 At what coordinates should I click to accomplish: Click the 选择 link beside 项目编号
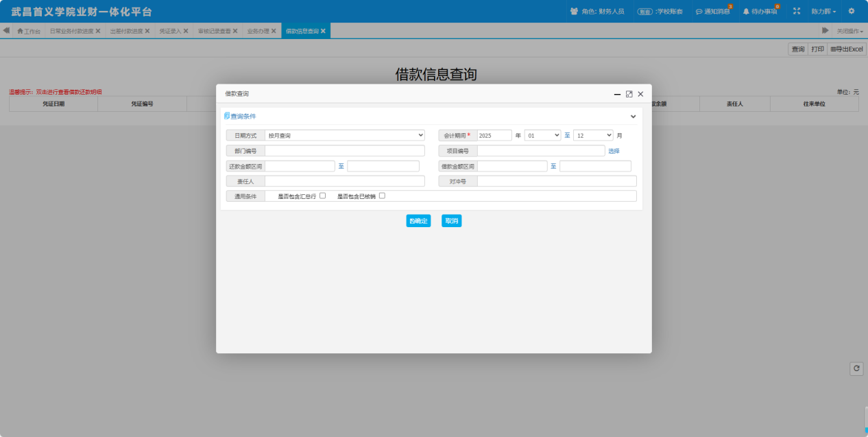pos(614,151)
